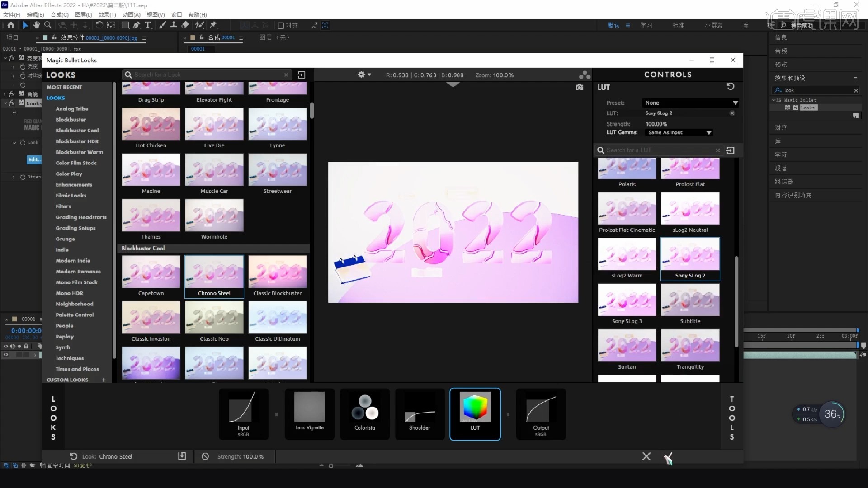Clear the Sony SLog 2 LUT
The height and width of the screenshot is (488, 868).
(732, 113)
